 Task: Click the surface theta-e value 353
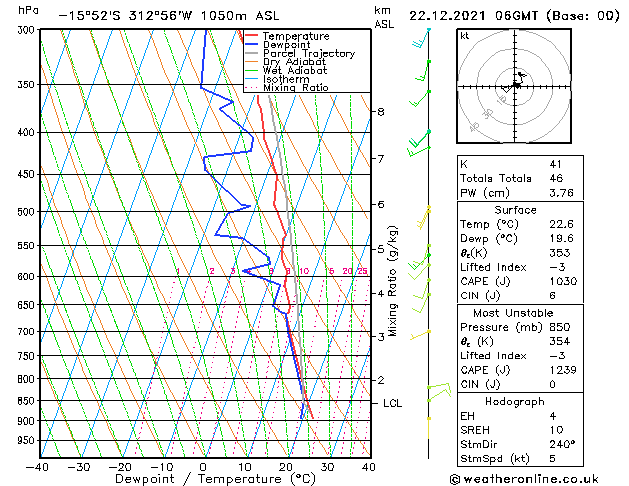[x=560, y=253]
